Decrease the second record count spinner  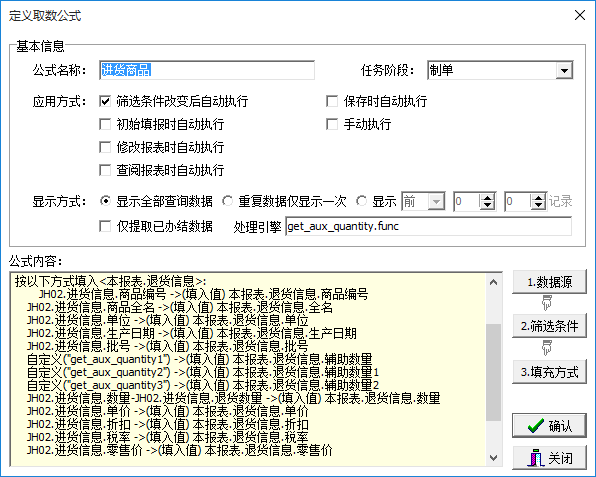pyautogui.click(x=538, y=206)
